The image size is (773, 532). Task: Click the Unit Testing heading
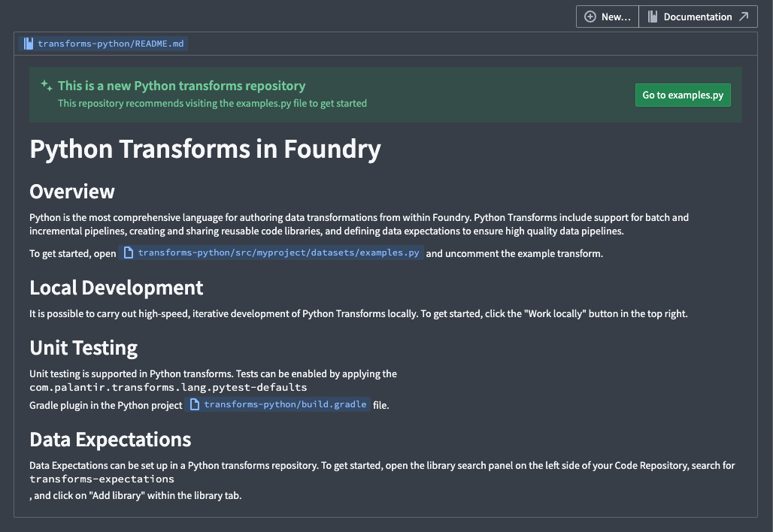[83, 348]
